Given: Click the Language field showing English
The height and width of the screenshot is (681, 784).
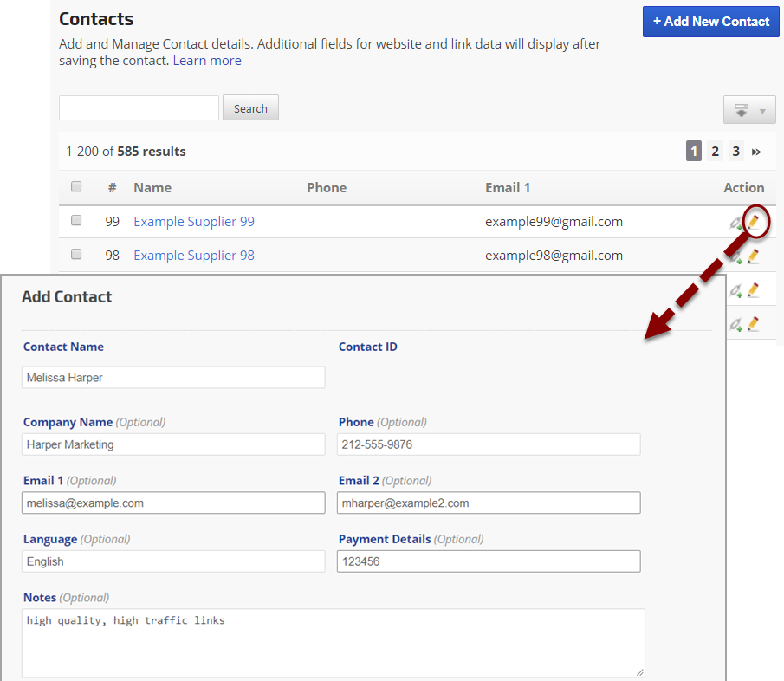Looking at the screenshot, I should (x=173, y=561).
